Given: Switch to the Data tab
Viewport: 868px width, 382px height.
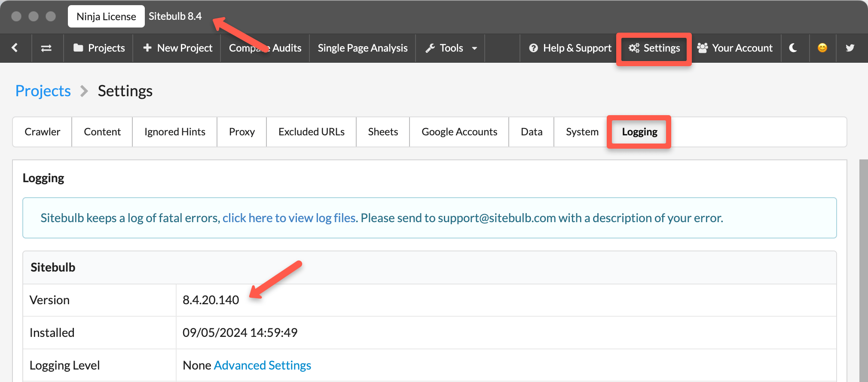Looking at the screenshot, I should point(532,132).
